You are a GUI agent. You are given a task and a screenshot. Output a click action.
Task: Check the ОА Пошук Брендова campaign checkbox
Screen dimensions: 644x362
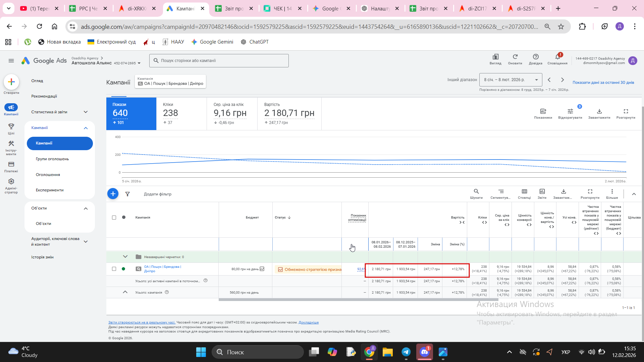(114, 269)
